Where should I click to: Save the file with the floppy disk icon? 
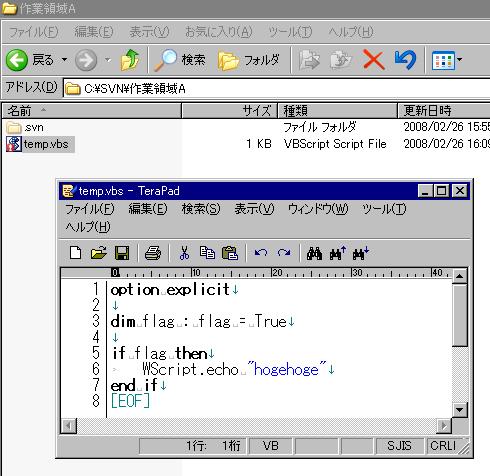(x=122, y=253)
